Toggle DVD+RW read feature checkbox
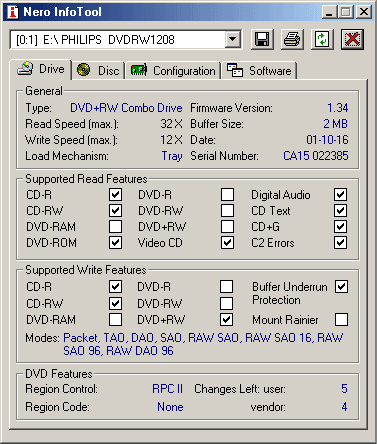The height and width of the screenshot is (444, 377). tap(227, 227)
